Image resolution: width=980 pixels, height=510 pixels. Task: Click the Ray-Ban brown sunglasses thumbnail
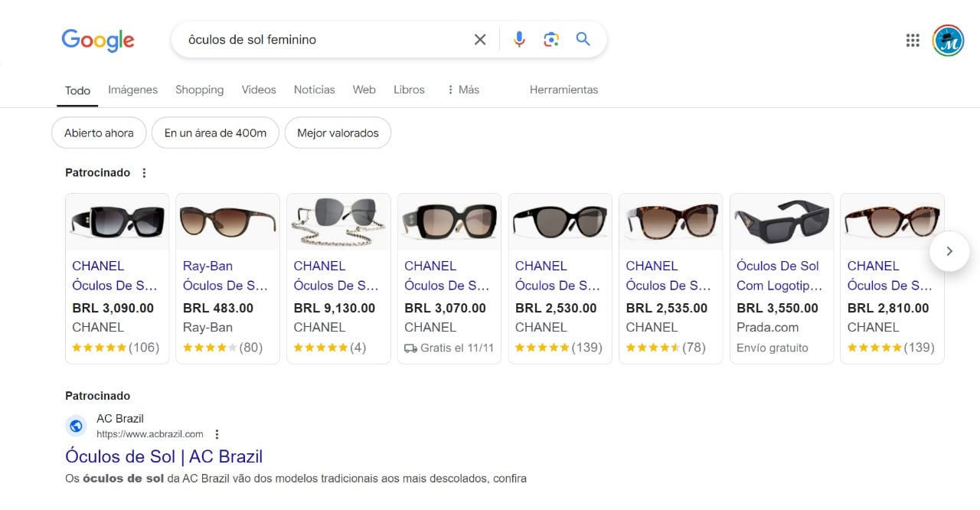pyautogui.click(x=228, y=222)
